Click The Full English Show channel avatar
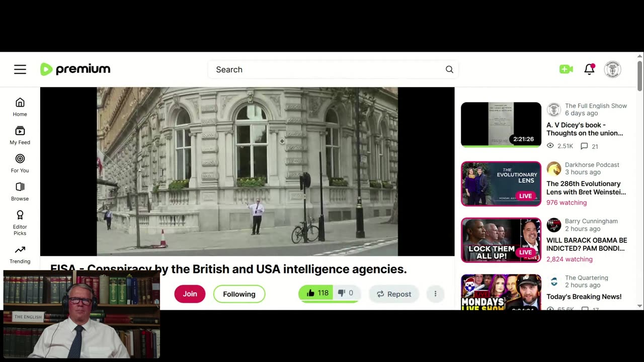Screen dimensions: 644x362 [x=554, y=109]
